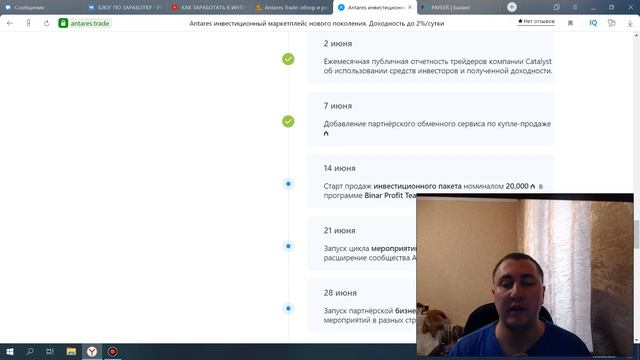The width and height of the screenshot is (640, 360).
Task: Switch to the 'Antares Trade: обзор' tab
Action: click(291, 7)
